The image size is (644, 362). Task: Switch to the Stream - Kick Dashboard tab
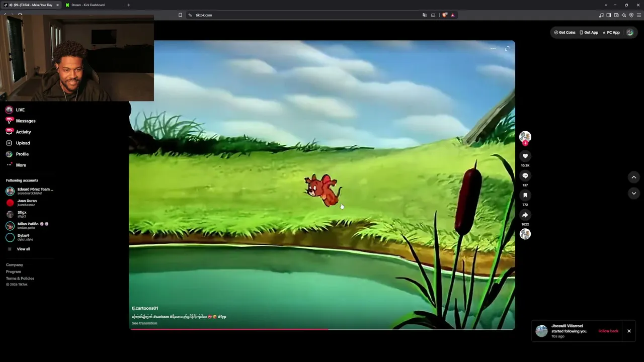tap(93, 5)
